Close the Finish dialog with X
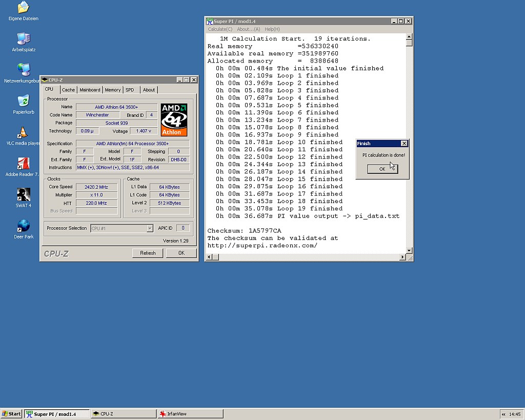 404,144
